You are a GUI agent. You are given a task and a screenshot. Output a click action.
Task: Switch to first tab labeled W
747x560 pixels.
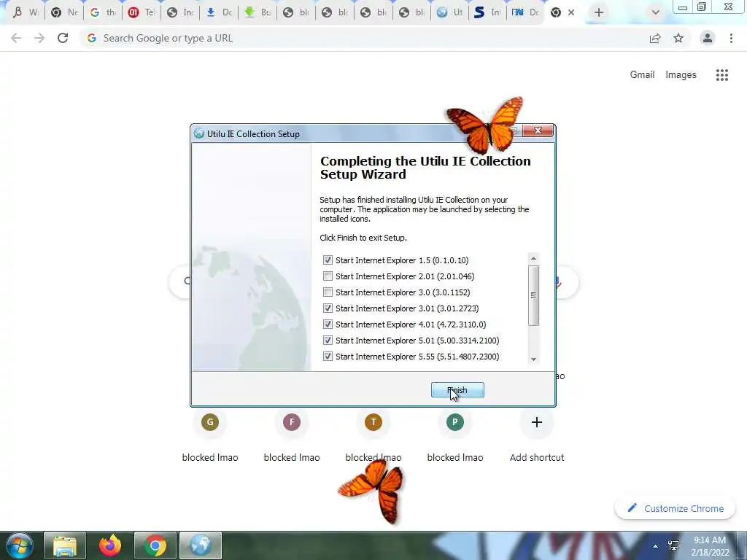[x=26, y=12]
